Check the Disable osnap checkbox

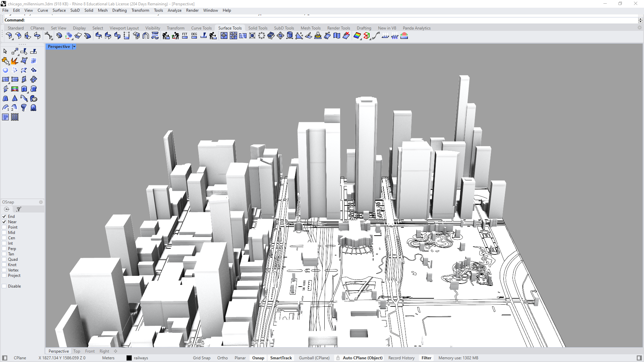coord(4,286)
